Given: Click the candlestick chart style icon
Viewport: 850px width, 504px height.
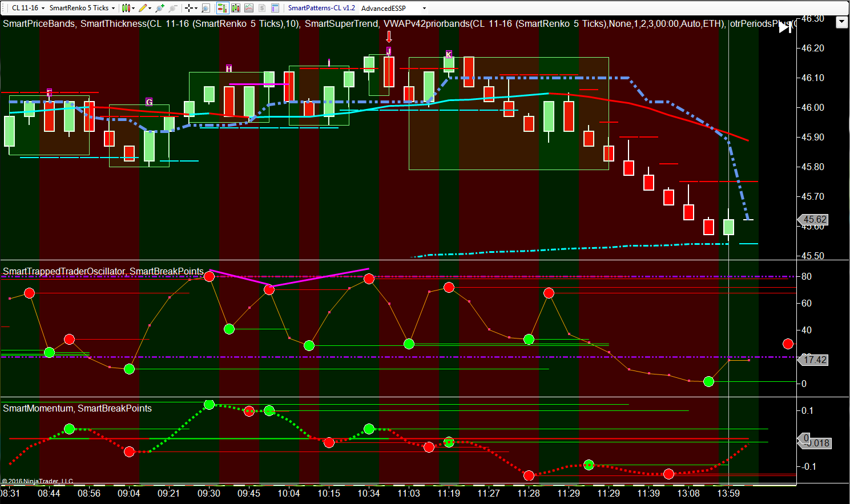Looking at the screenshot, I should pos(126,8).
